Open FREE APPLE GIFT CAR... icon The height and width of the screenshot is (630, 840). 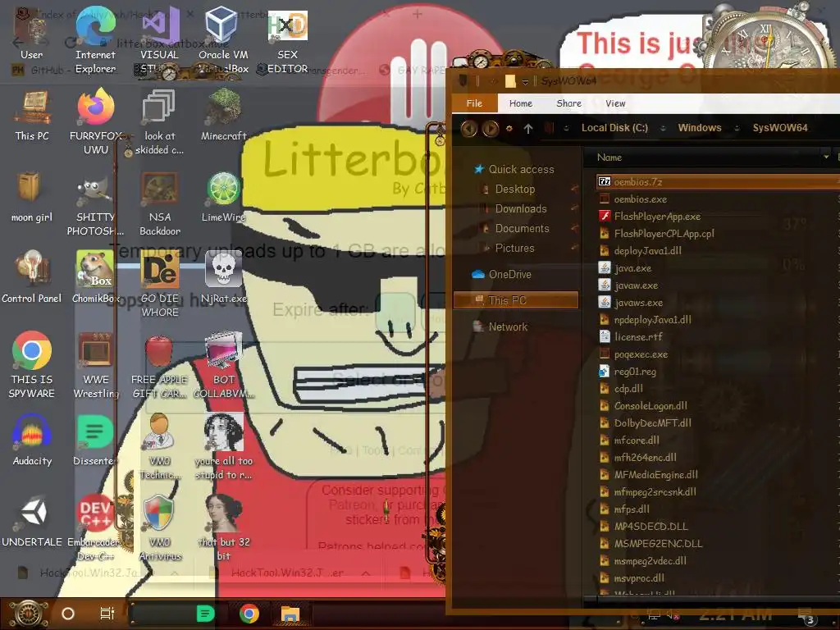tap(160, 365)
